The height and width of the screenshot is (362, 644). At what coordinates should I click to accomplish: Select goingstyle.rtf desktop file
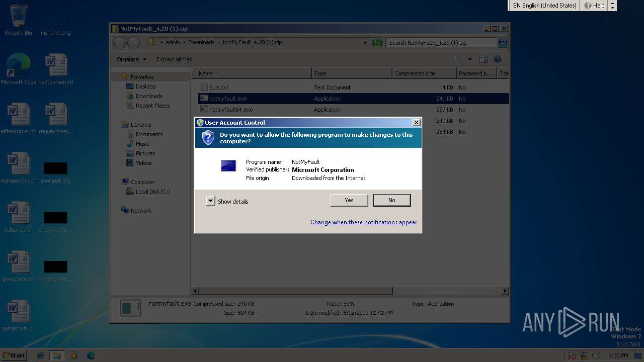coord(18,316)
